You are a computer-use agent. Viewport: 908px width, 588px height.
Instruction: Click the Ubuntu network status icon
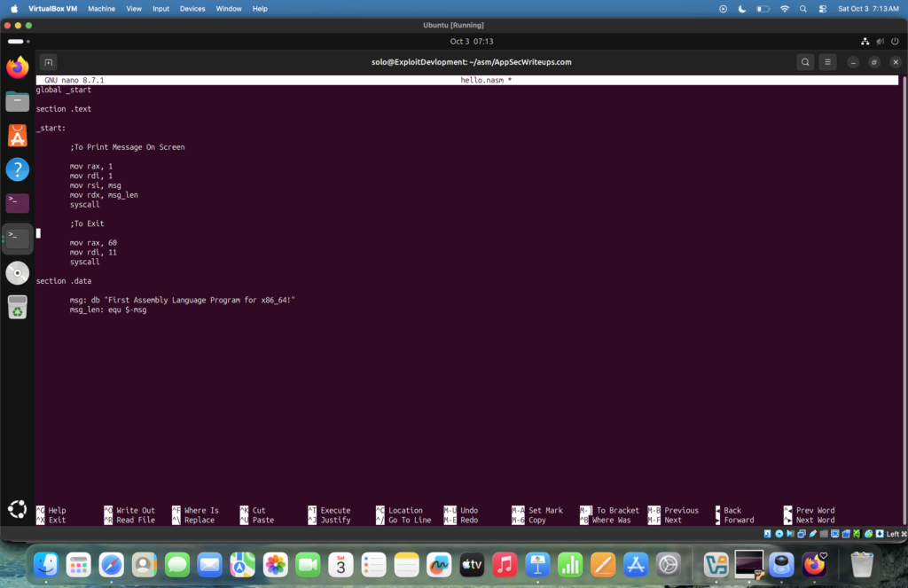(x=865, y=41)
